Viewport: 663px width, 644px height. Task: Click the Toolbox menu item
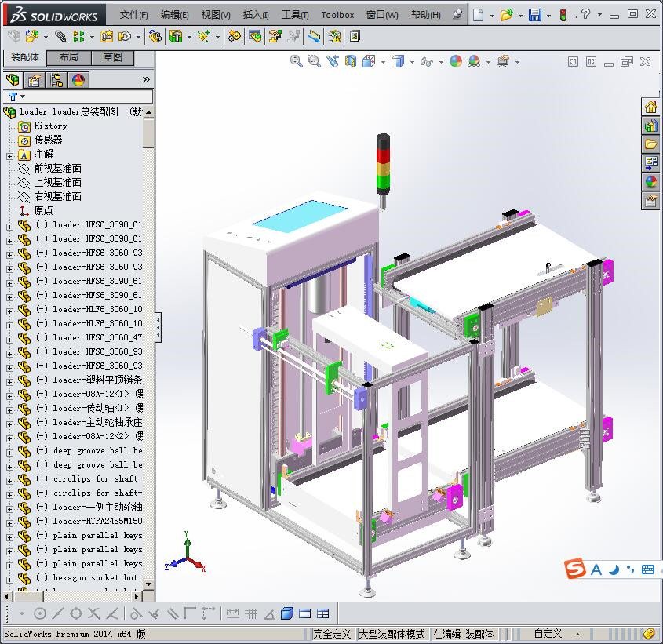[x=337, y=14]
